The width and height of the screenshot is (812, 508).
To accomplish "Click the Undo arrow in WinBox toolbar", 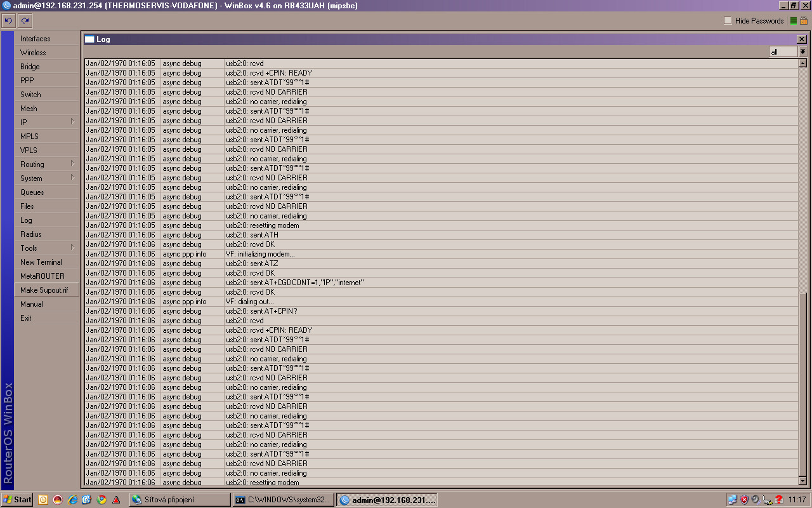I will point(8,21).
